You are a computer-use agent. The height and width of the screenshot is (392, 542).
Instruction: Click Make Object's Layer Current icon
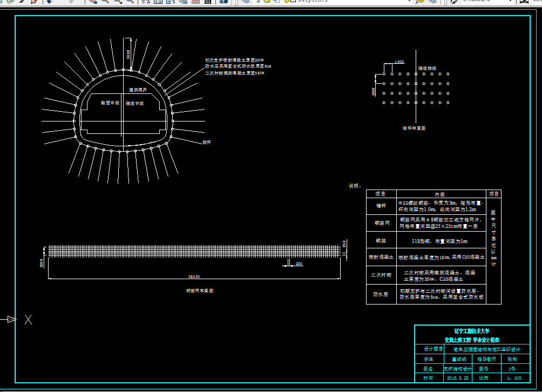click(421, 1)
